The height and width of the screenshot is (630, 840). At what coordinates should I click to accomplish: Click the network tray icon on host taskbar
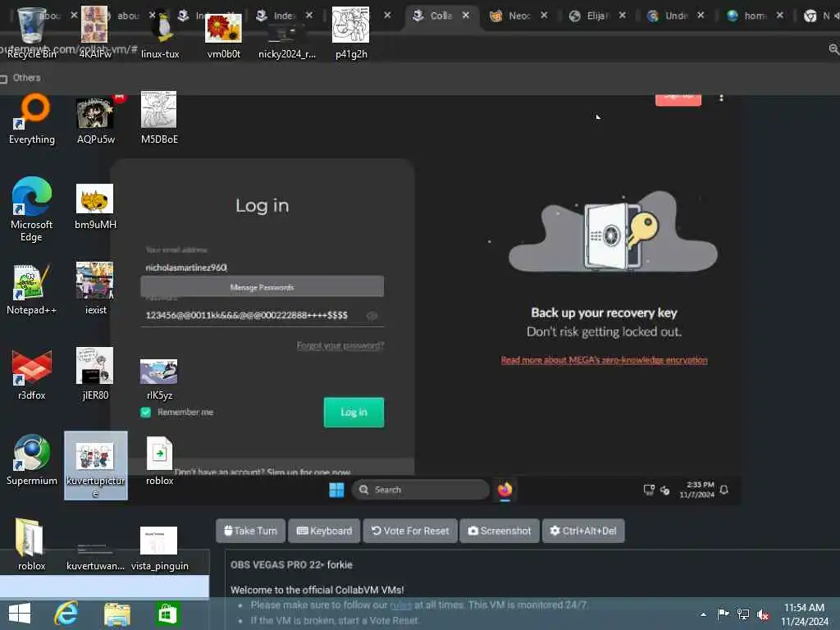click(x=743, y=614)
